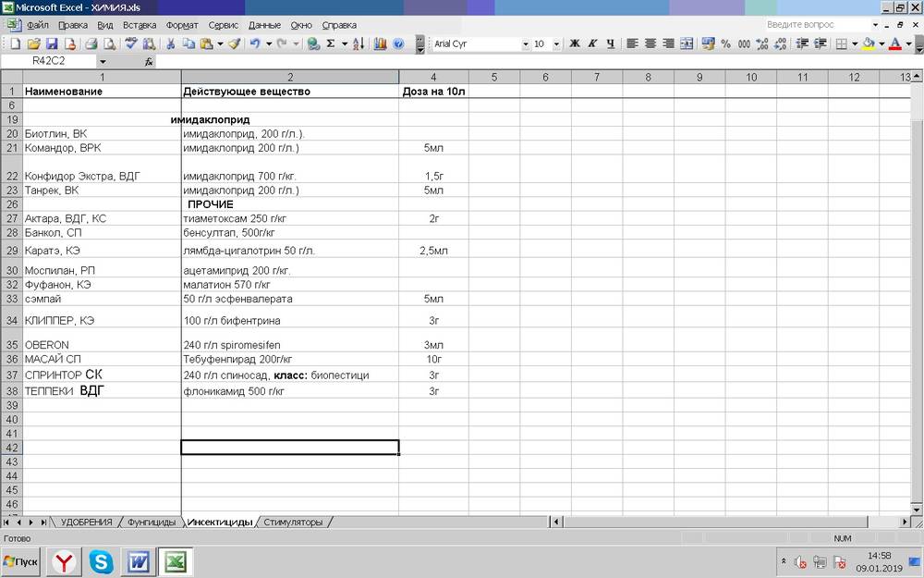Screen dimensions: 924x578
Task: Apply Percent Style formatting
Action: pyautogui.click(x=725, y=43)
